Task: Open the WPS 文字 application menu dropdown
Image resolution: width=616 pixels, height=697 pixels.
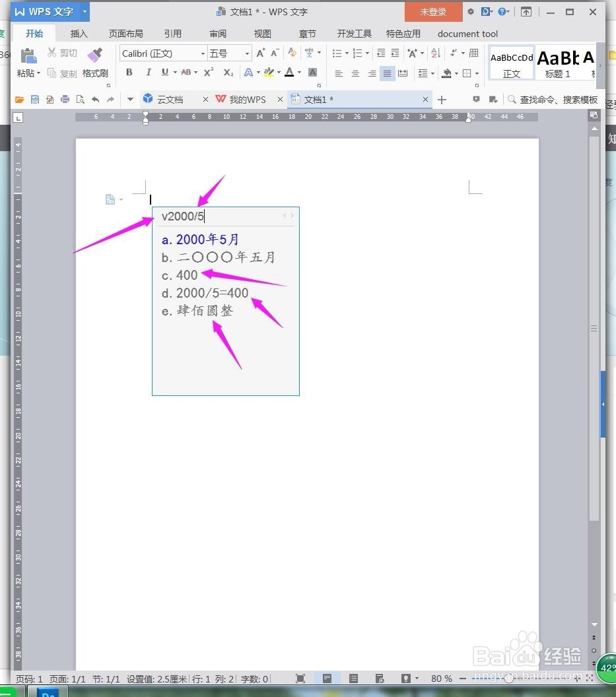Action: tap(85, 12)
